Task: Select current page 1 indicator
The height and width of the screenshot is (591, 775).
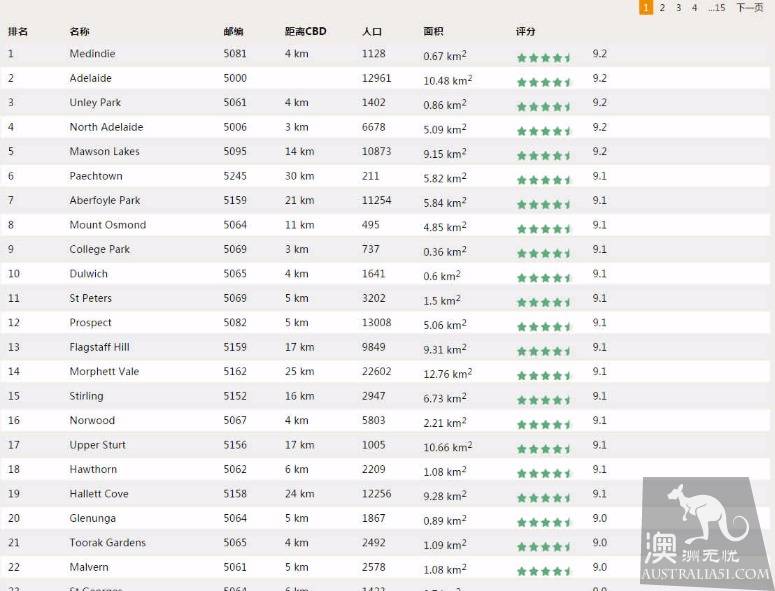Action: (x=646, y=7)
